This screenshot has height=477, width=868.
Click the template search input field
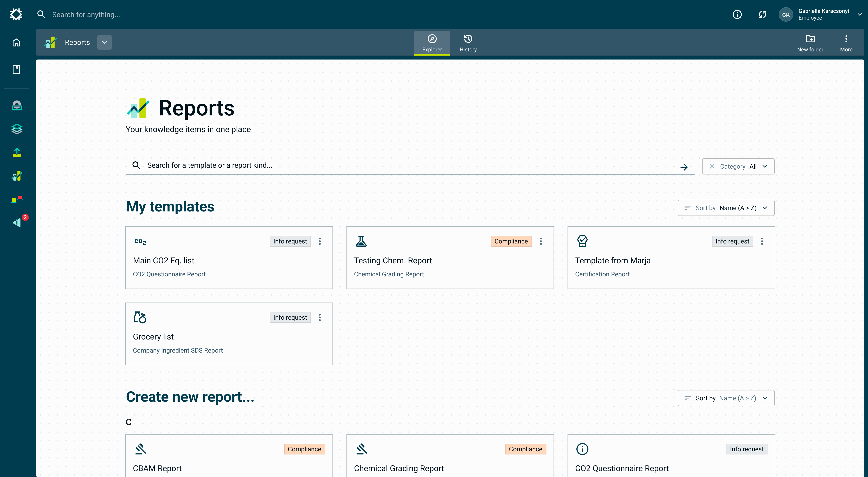404,165
